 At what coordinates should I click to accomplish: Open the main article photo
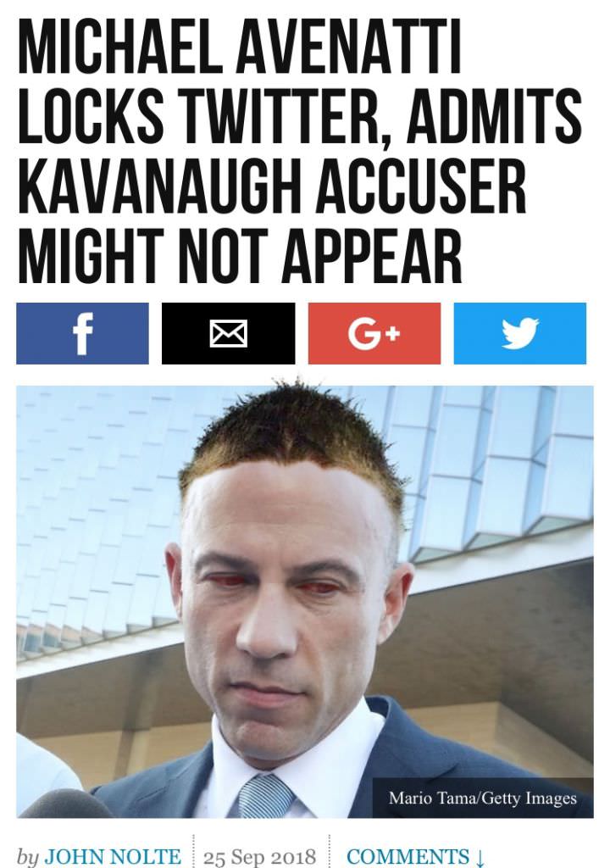[x=305, y=602]
